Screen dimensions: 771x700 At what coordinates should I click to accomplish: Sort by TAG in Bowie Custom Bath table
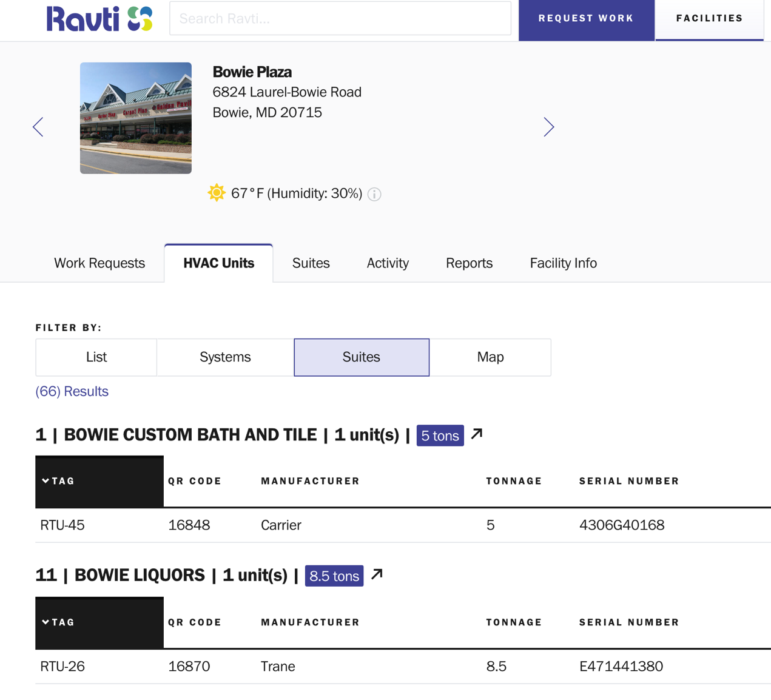click(99, 481)
